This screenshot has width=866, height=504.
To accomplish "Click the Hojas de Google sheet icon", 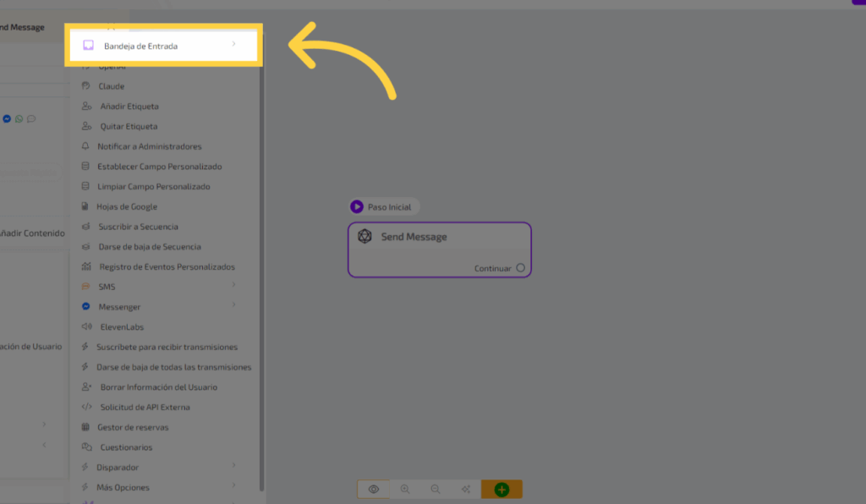I will click(x=85, y=206).
